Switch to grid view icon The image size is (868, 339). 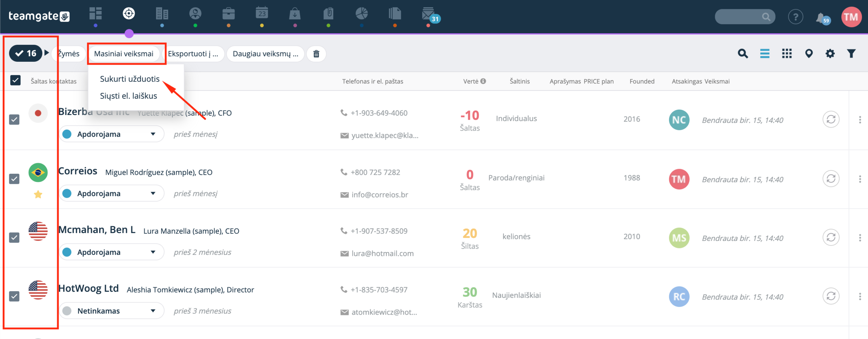point(787,53)
